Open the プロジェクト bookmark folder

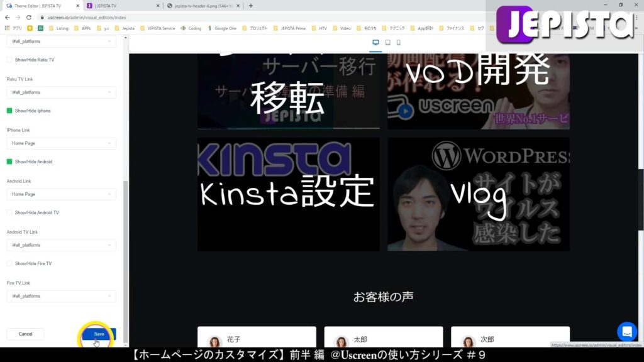(x=255, y=28)
